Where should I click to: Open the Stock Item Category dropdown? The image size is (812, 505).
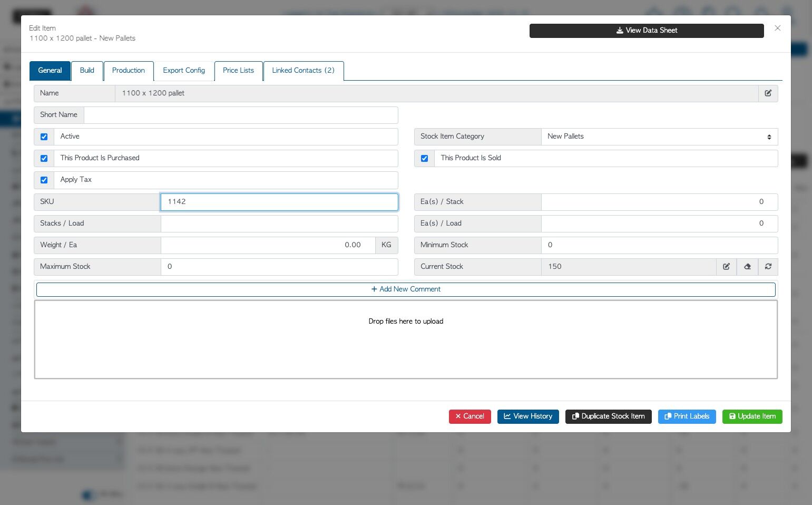(x=659, y=137)
